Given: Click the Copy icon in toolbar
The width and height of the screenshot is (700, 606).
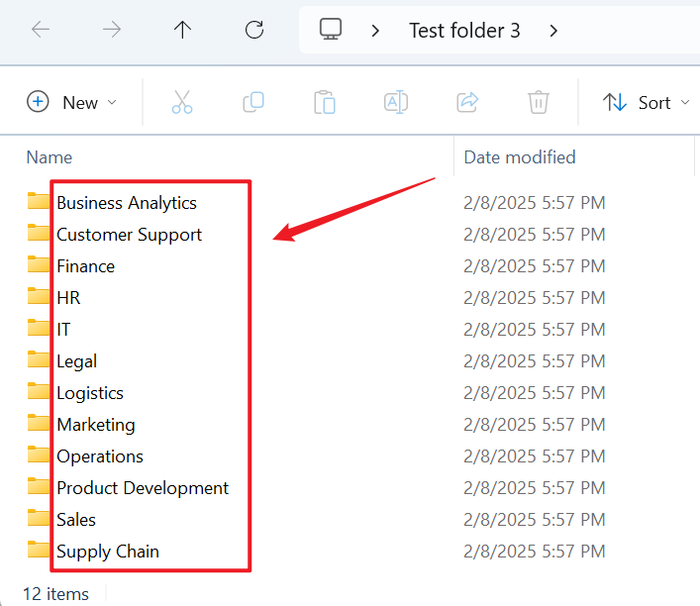Looking at the screenshot, I should [x=253, y=102].
